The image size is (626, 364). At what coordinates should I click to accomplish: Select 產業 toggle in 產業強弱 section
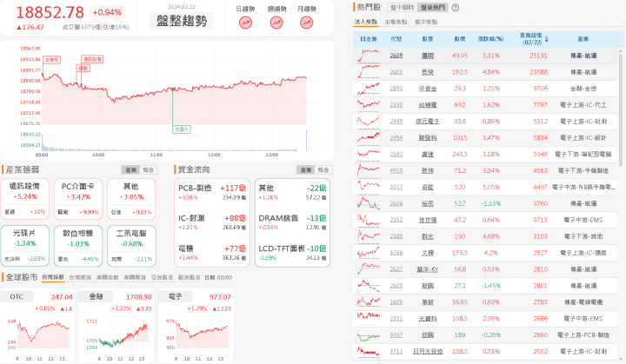coord(131,170)
